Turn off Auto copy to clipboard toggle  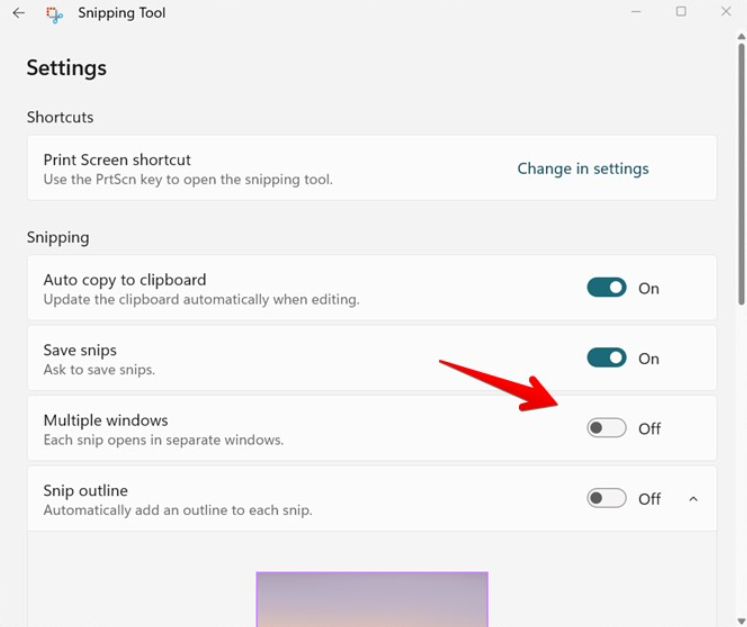point(606,288)
